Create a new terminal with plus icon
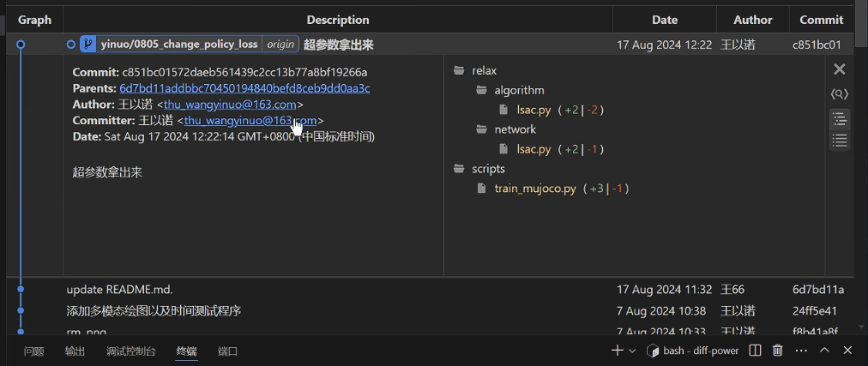The image size is (868, 366). [616, 350]
